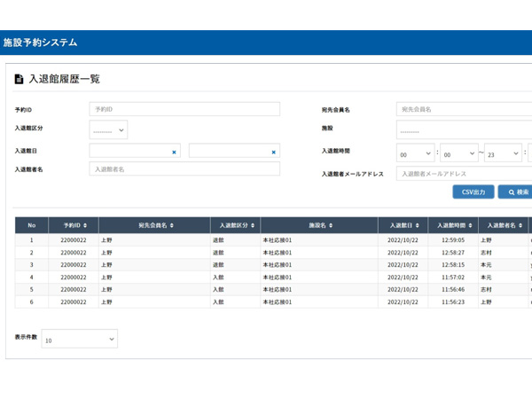Clear the second 入退館日 date field

(273, 152)
